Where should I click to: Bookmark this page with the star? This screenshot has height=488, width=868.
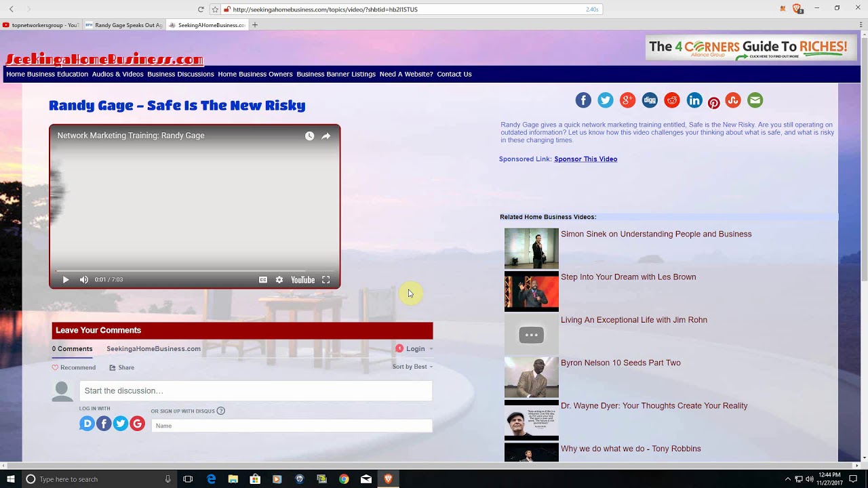[x=215, y=9]
